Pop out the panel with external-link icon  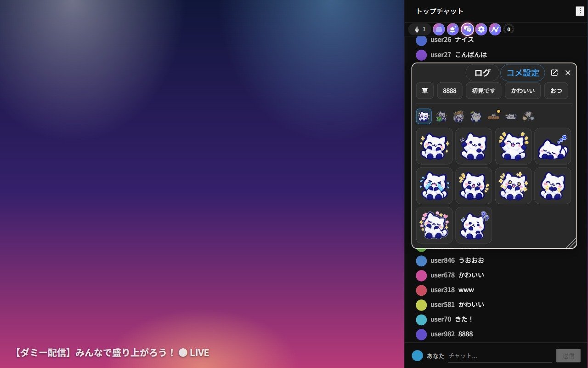point(554,73)
